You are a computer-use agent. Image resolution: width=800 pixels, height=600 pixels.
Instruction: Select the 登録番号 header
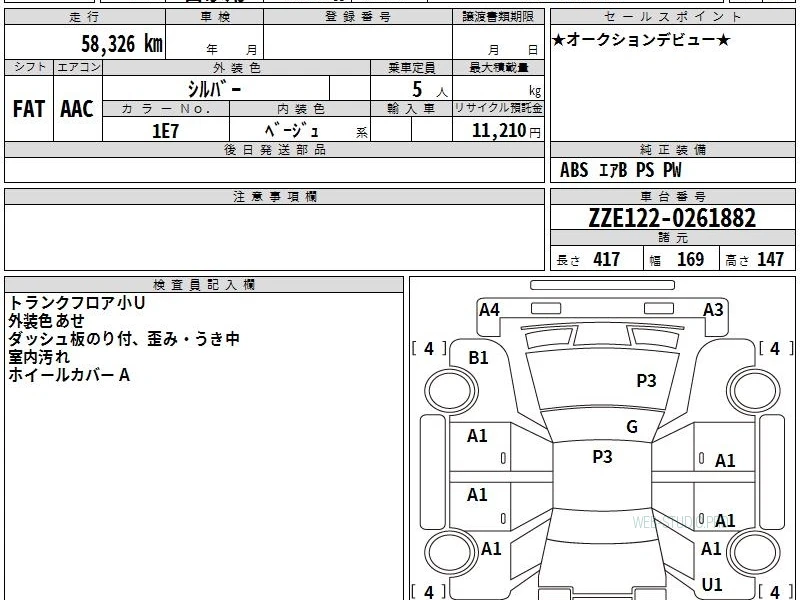tap(358, 17)
